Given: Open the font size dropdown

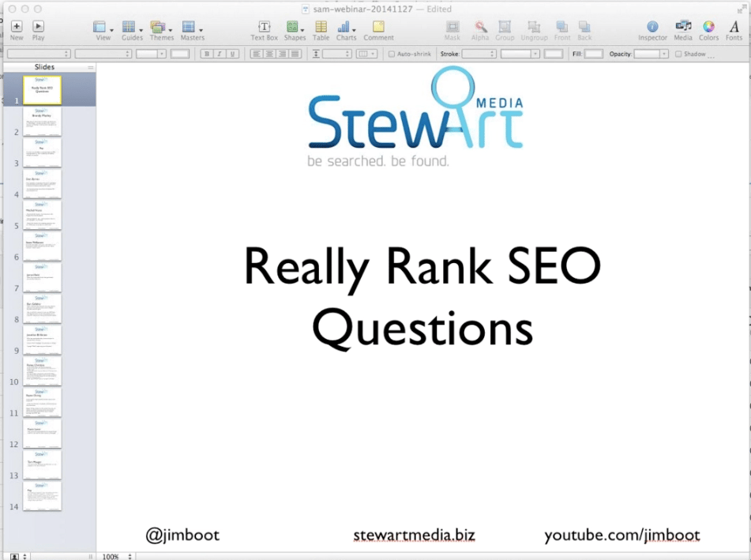Looking at the screenshot, I should [150, 54].
